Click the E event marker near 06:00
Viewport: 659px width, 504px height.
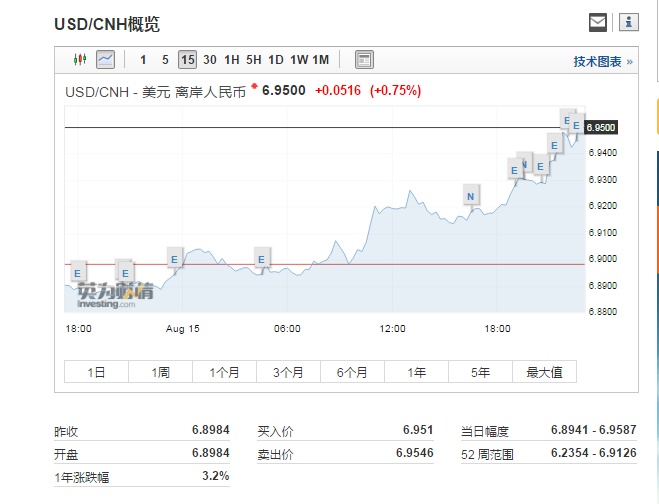pos(262,259)
